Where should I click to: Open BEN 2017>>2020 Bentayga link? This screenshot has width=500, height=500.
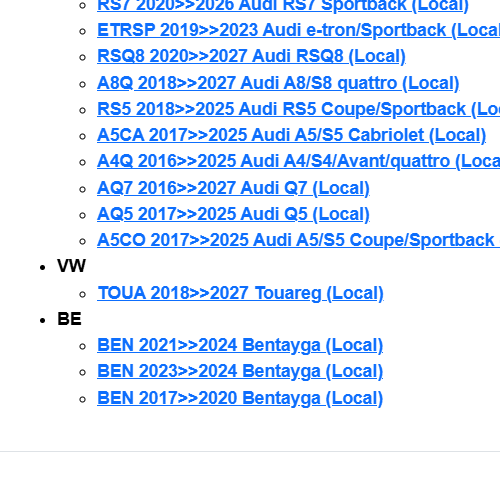240,398
